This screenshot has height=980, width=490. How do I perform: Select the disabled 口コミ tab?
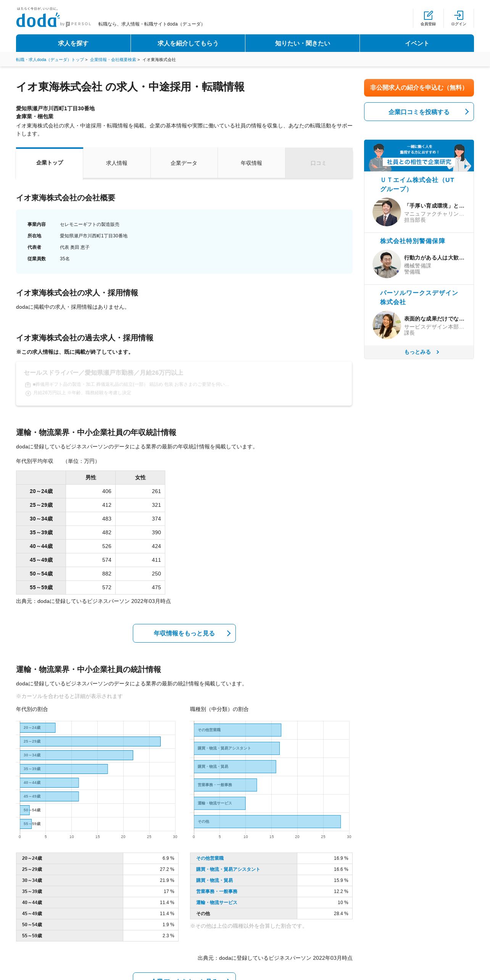319,163
